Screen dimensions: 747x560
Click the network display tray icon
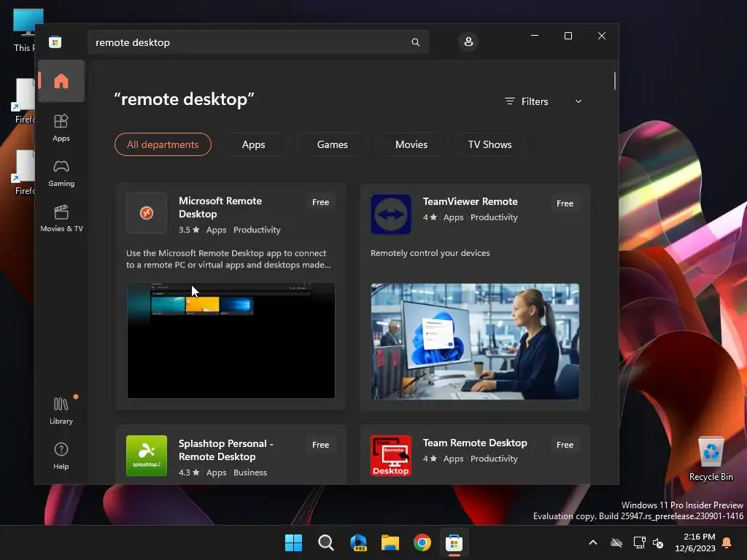point(639,542)
